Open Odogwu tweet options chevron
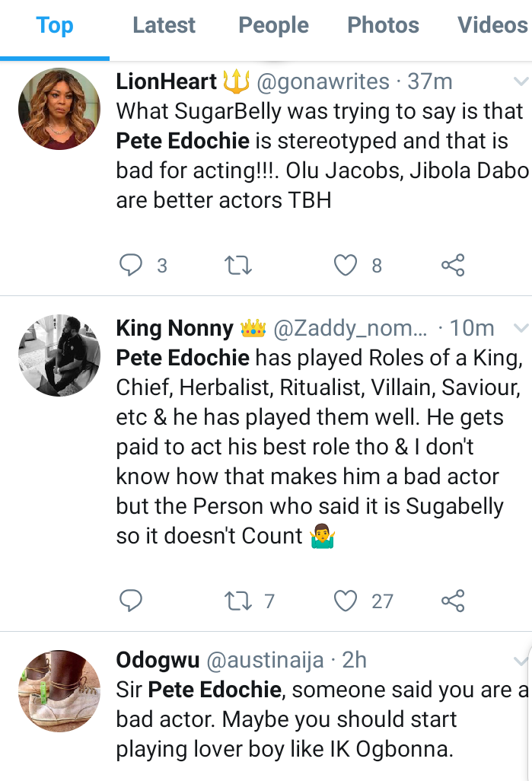 pos(521,659)
